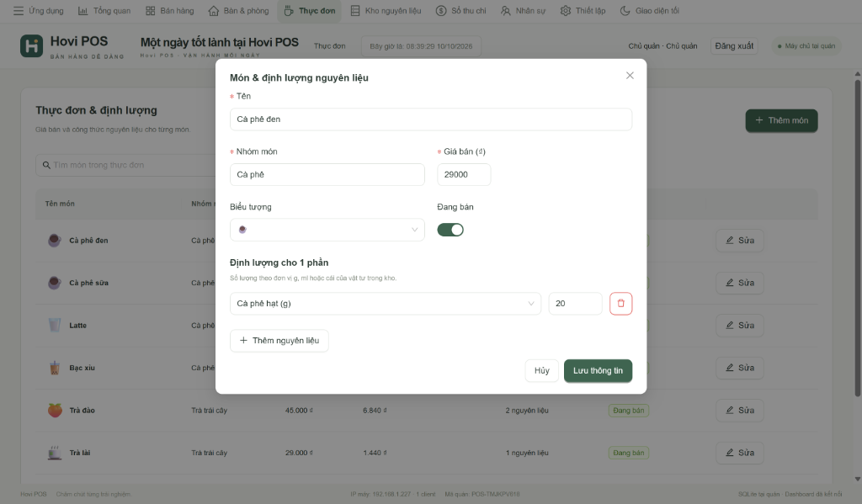Click the Trà lài tea icon
This screenshot has height=504, width=862.
[x=55, y=453]
